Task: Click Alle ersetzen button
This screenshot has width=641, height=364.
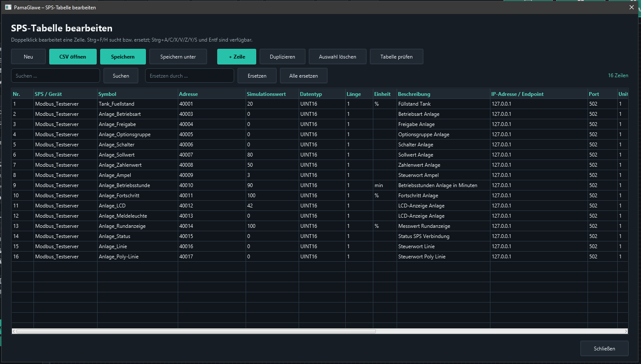Action: [304, 76]
